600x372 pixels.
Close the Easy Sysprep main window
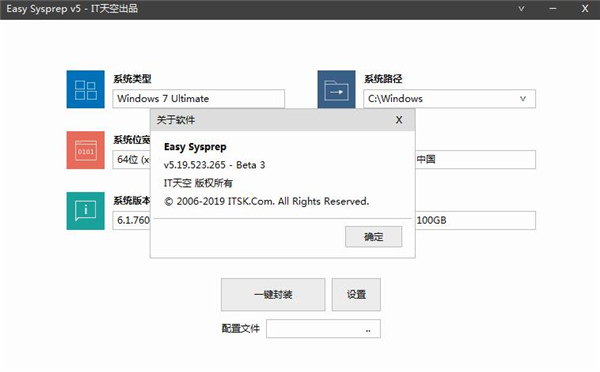coord(585,8)
